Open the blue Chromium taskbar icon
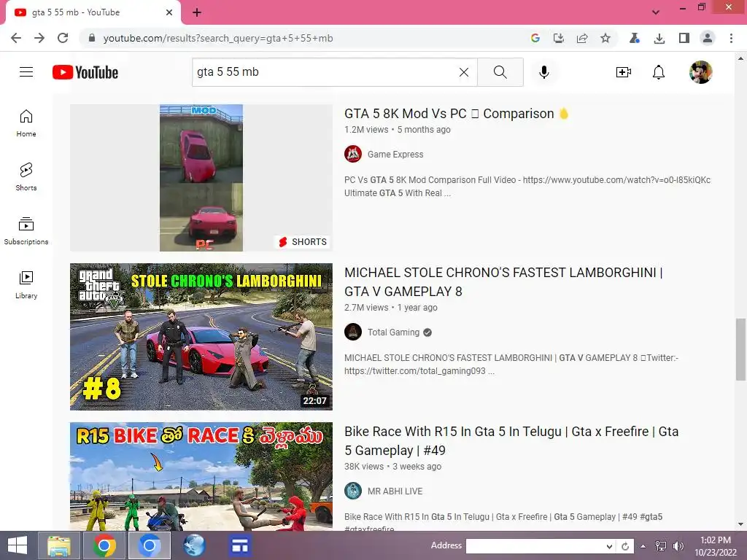Viewport: 747px width, 560px height. [x=149, y=545]
